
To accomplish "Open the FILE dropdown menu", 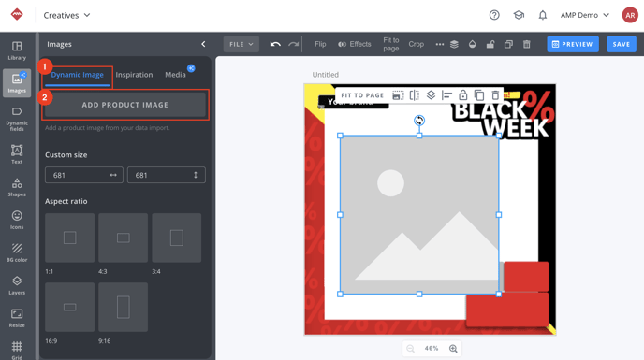I will tap(241, 44).
